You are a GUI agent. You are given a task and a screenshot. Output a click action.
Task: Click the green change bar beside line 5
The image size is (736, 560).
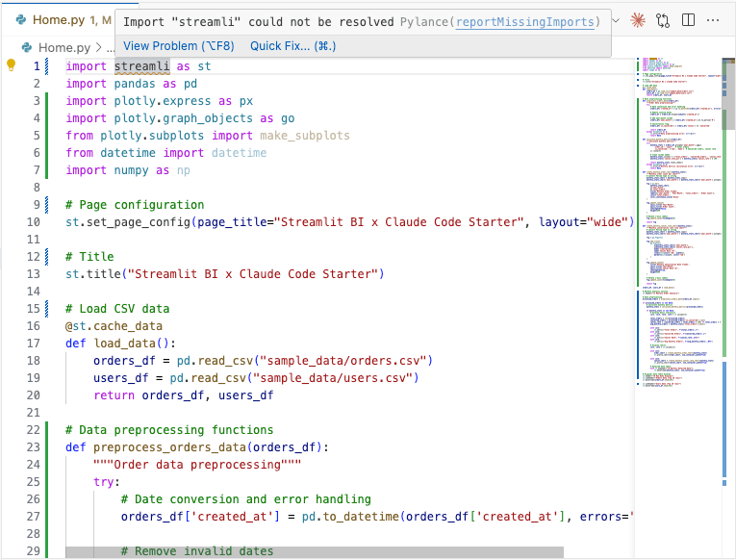pos(47,136)
